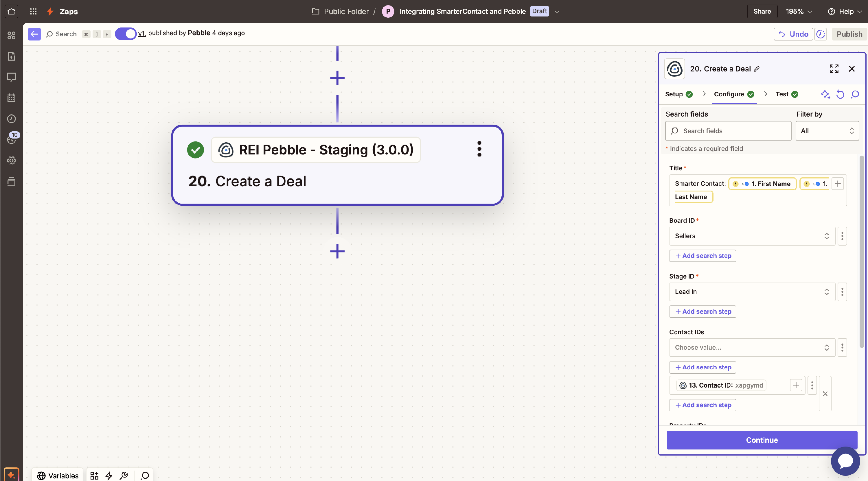Open the Stage ID dropdown showing Lead In
The height and width of the screenshot is (481, 868).
click(x=752, y=292)
